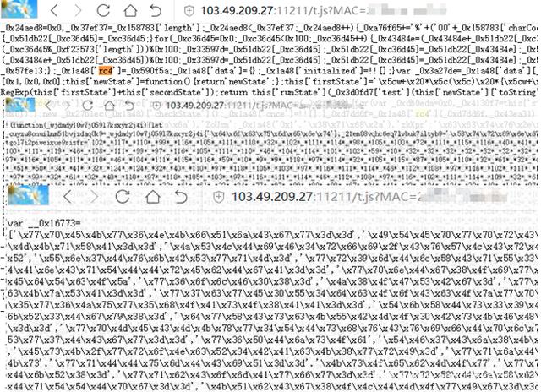Click the undo-close arrow in the topmost browser bar
Image resolution: width=541 pixels, height=392 pixels.
pyautogui.click(x=156, y=11)
